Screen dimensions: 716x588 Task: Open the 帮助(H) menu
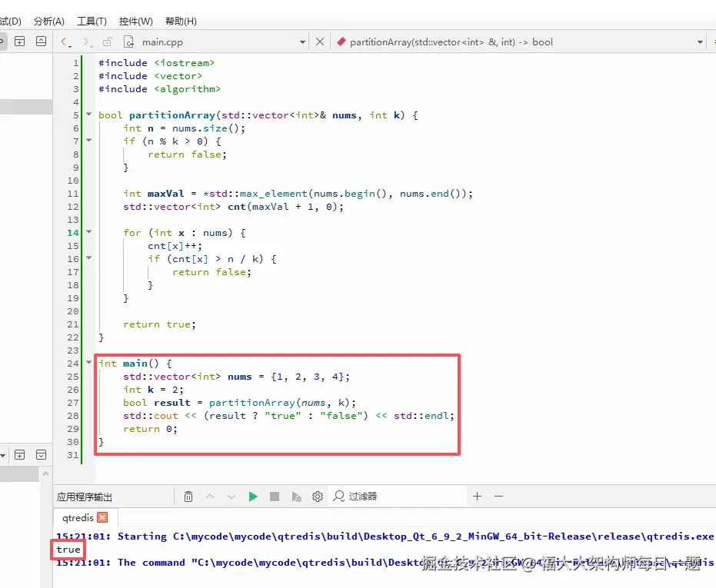[181, 22]
